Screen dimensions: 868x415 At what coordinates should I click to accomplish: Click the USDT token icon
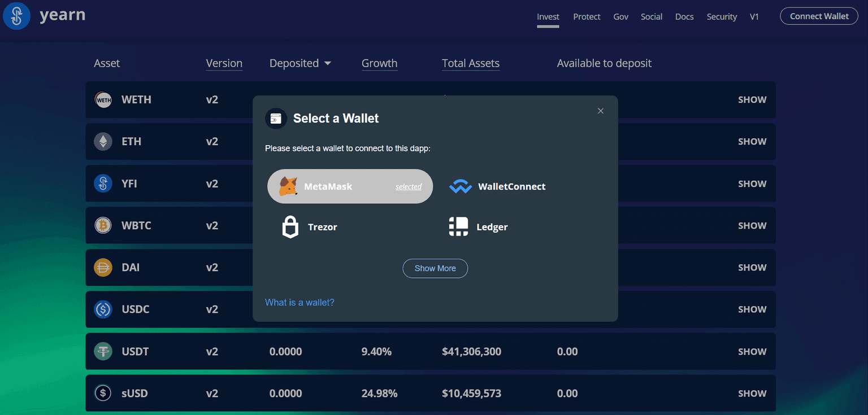coord(103,352)
